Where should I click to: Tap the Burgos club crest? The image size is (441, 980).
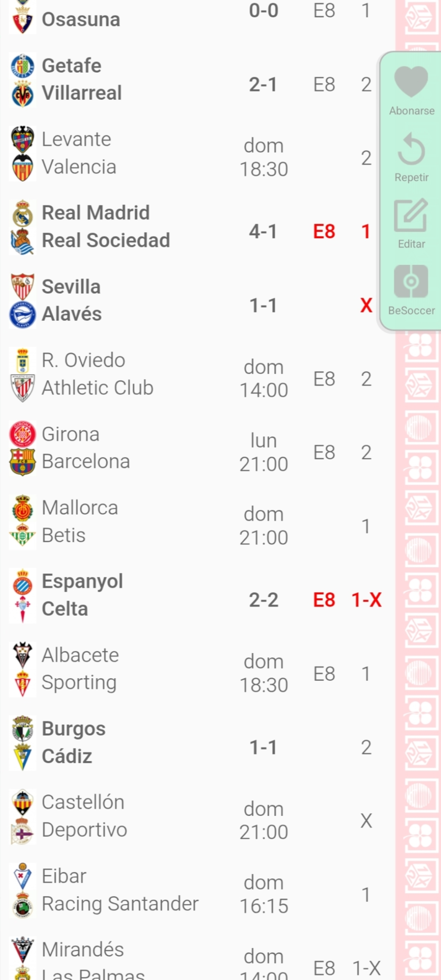(x=22, y=729)
